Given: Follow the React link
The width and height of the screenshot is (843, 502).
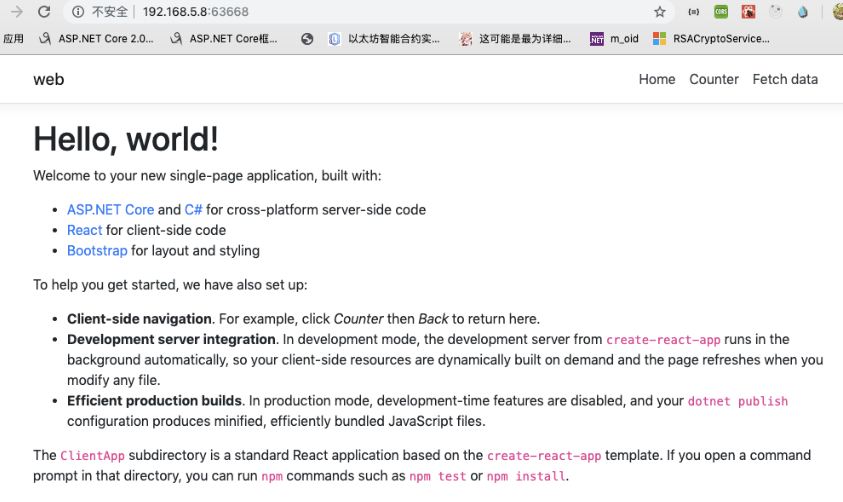Looking at the screenshot, I should tap(84, 230).
